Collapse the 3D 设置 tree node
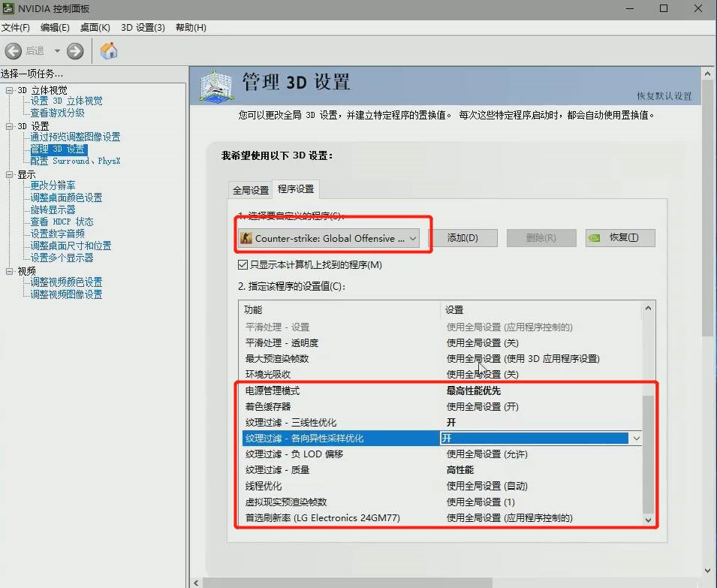717x588 pixels. [9, 125]
